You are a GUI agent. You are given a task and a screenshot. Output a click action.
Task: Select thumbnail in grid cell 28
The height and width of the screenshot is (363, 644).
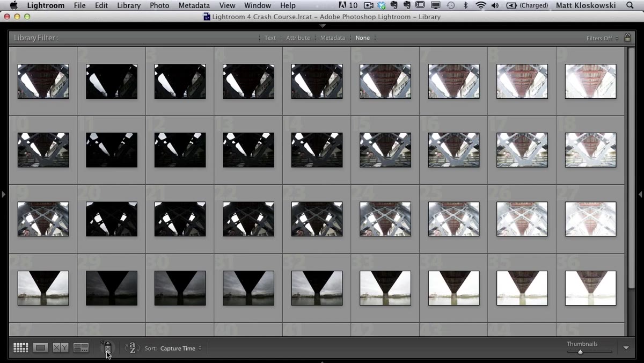43,288
